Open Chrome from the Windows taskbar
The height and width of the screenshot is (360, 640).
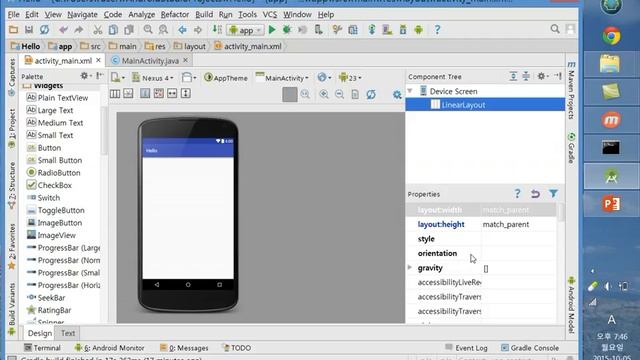[x=611, y=36]
